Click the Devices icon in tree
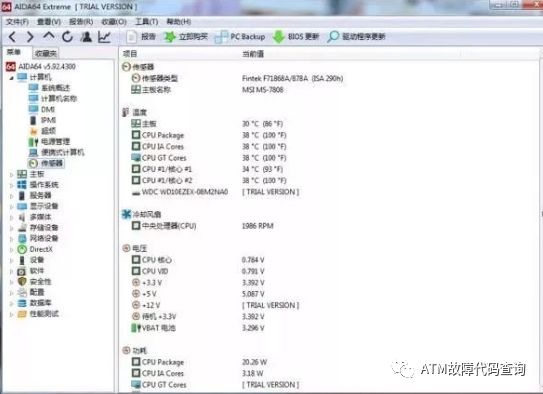543x394 pixels. point(22,260)
